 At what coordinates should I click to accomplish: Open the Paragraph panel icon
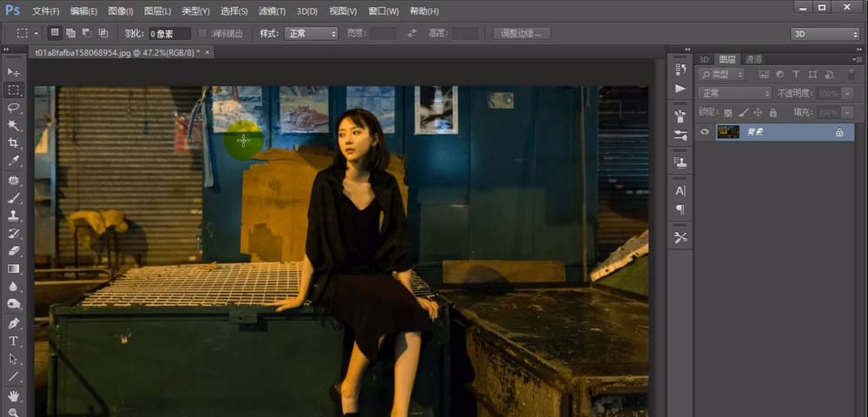pos(681,209)
